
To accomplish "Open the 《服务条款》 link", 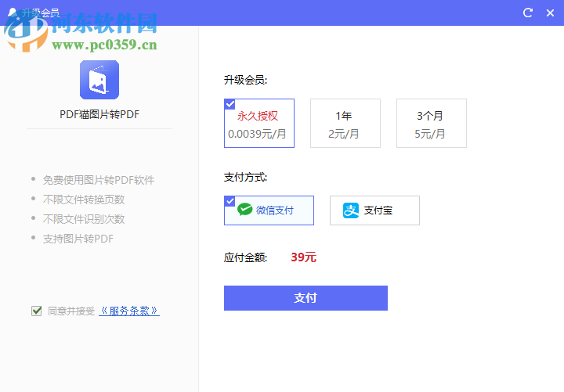I will click(129, 311).
